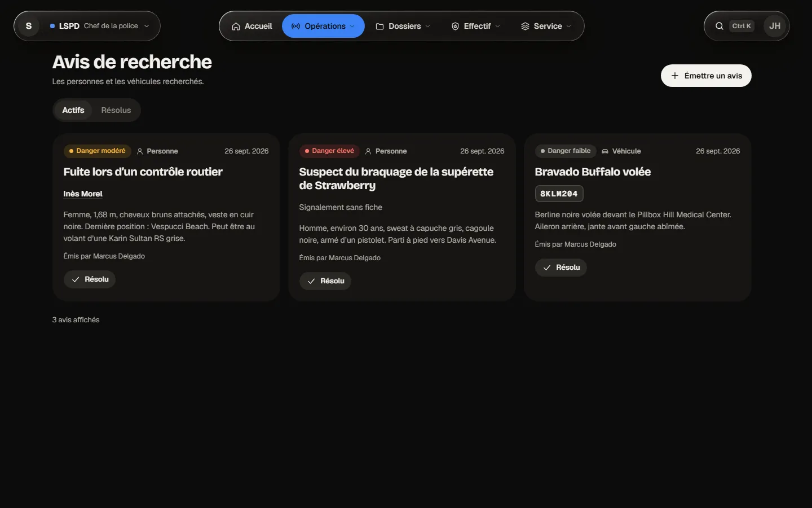Image resolution: width=812 pixels, height=508 pixels.
Task: Click the Berline noire volée description
Action: point(633,221)
